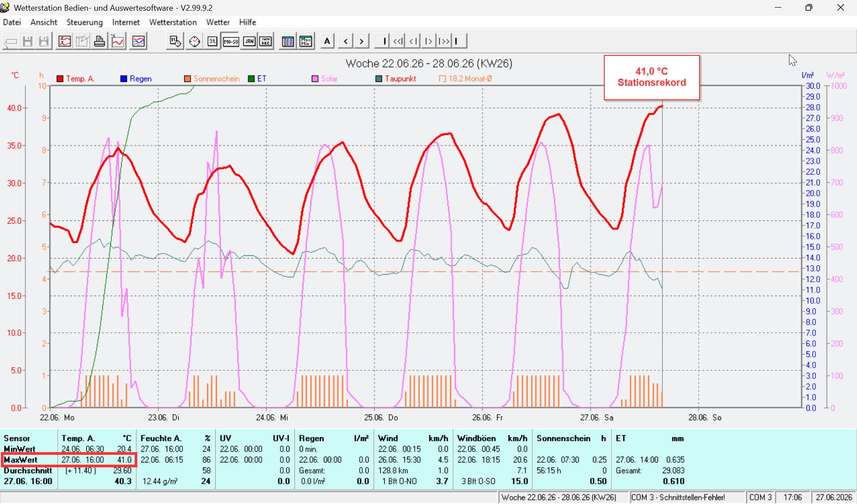Click the green ET legend entry
Image resolution: width=857 pixels, height=504 pixels.
click(x=257, y=79)
